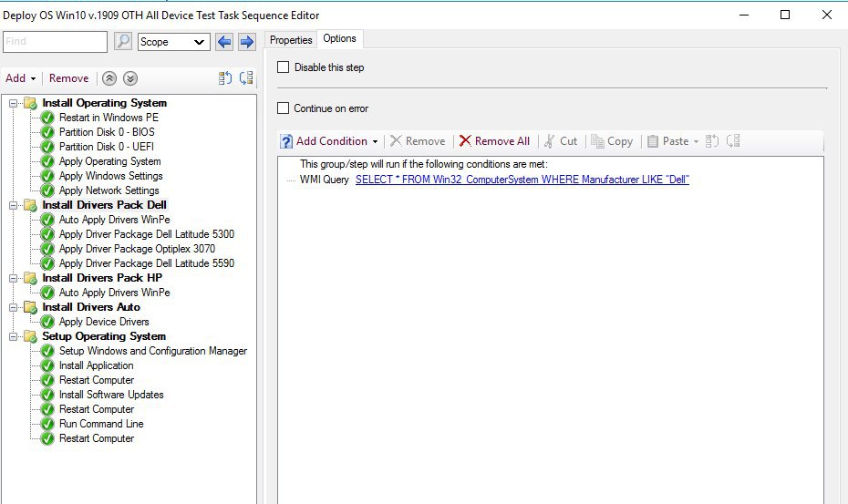Screen dimensions: 848x504
Task: Click the Add Condition question-mark icon
Action: click(x=286, y=141)
